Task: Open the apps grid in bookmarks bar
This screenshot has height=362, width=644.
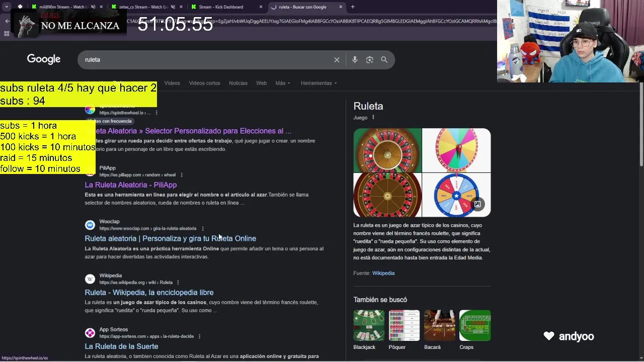Action: (x=7, y=34)
